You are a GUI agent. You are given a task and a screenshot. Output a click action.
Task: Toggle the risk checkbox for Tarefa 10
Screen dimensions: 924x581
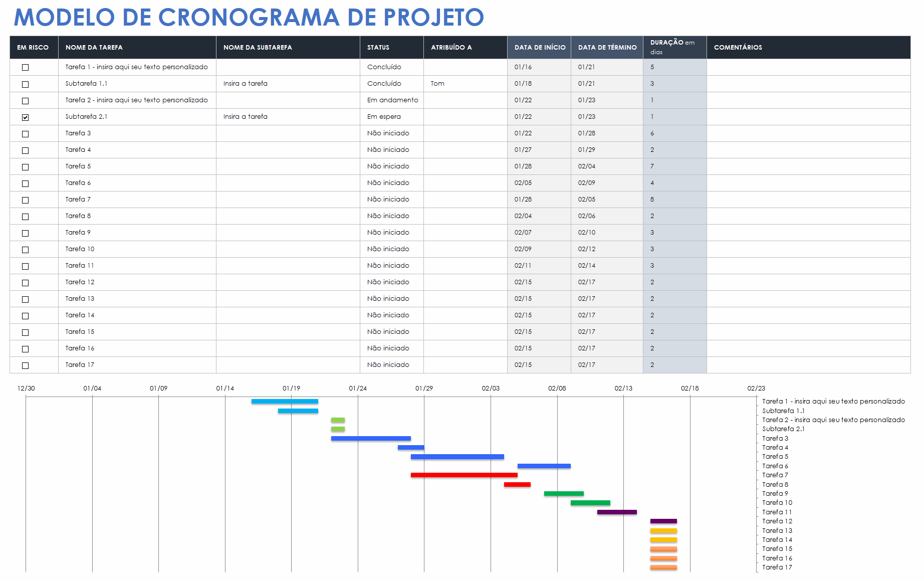(26, 250)
